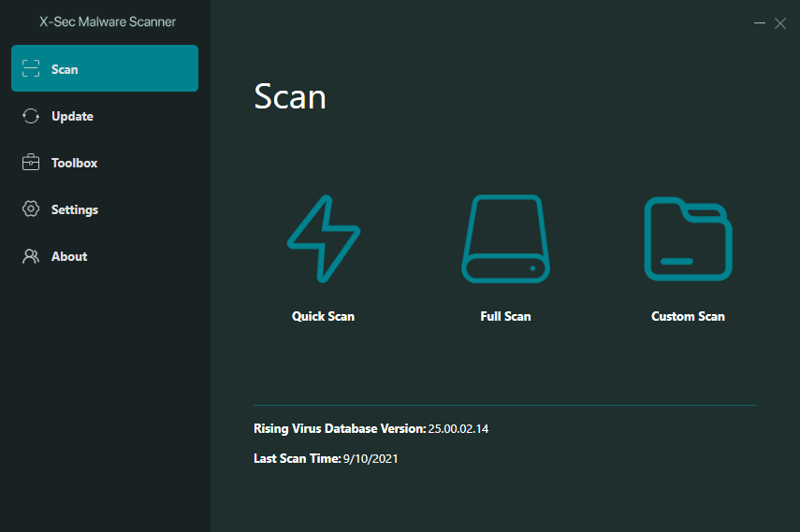Click the Rising Virus Database Version number
The width and height of the screenshot is (800, 532).
[458, 429]
